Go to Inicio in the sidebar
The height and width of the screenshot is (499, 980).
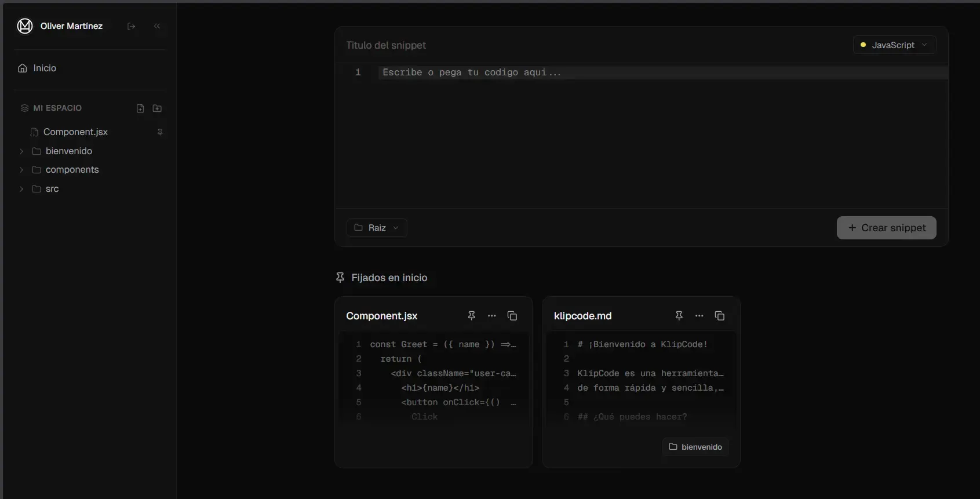[x=45, y=68]
